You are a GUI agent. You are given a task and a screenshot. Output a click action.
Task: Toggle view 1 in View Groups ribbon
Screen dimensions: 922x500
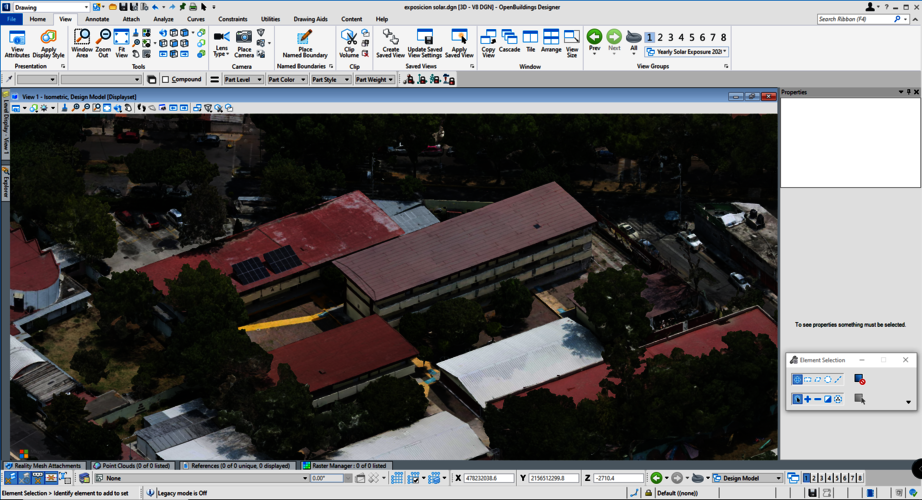click(649, 37)
